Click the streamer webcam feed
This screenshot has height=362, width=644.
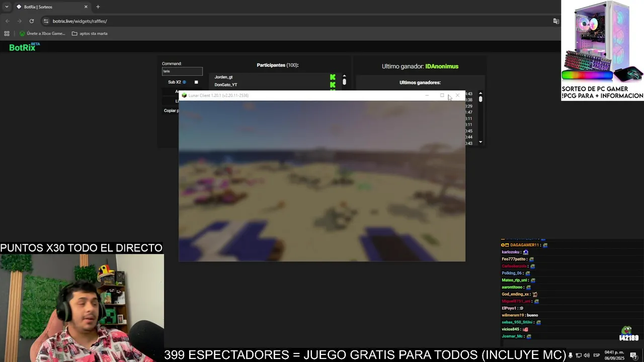(x=82, y=308)
